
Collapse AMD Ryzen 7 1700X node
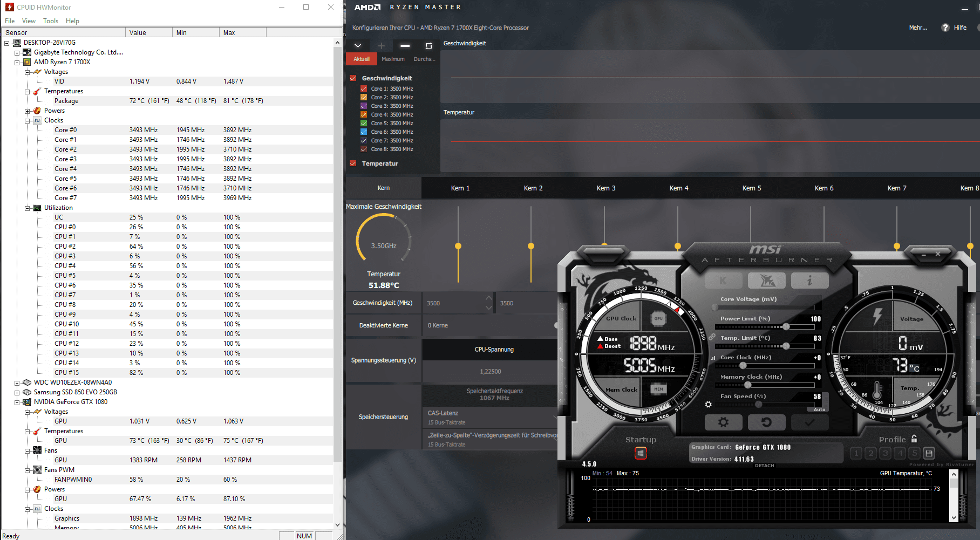click(x=17, y=63)
